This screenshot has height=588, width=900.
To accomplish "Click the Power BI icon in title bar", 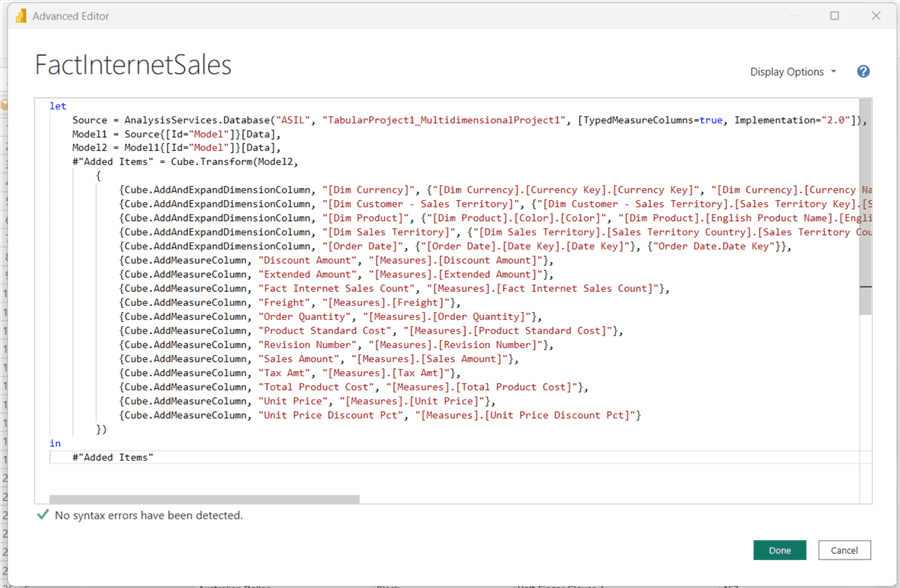I will tap(21, 17).
